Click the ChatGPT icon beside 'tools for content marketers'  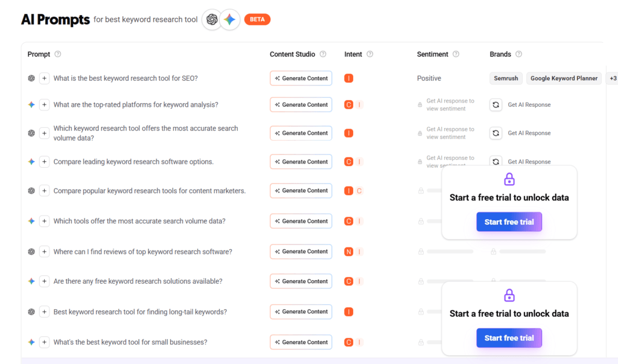(31, 191)
